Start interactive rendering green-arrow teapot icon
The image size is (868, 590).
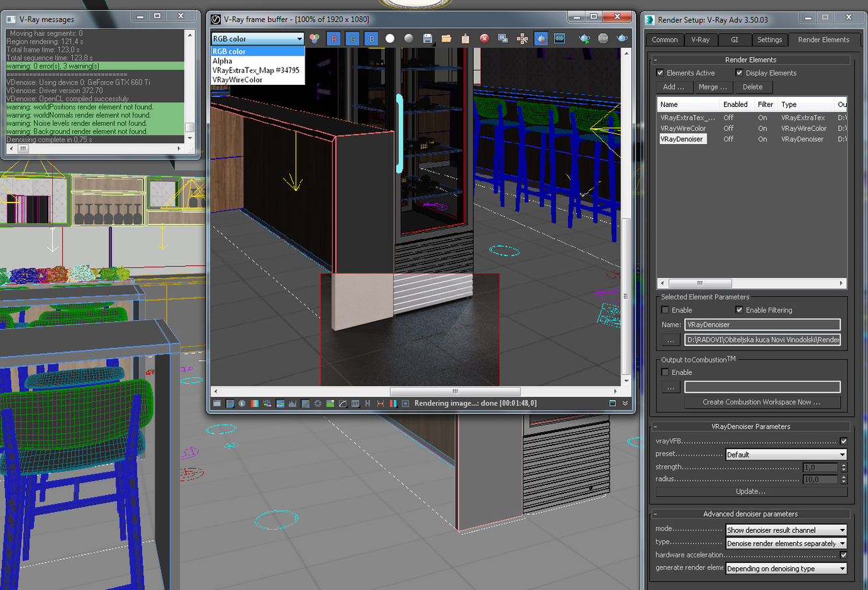[x=584, y=38]
